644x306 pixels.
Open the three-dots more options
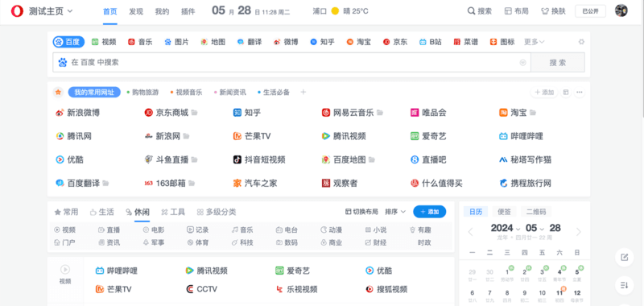(x=580, y=93)
